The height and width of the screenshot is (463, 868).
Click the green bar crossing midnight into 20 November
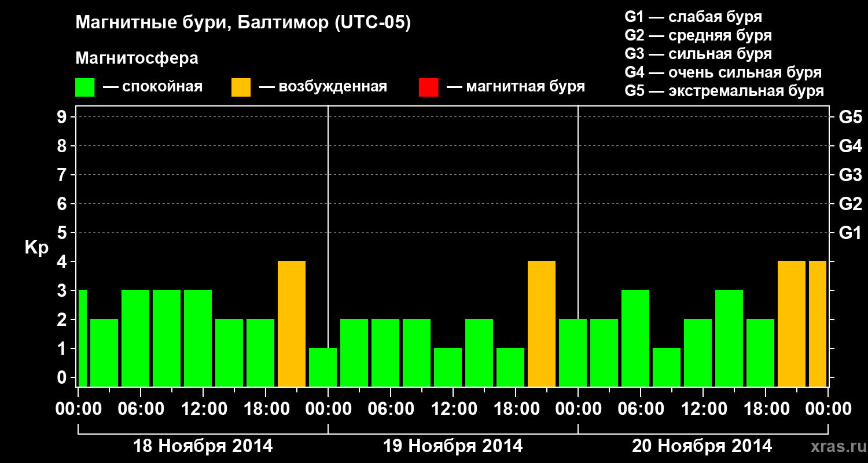click(573, 353)
